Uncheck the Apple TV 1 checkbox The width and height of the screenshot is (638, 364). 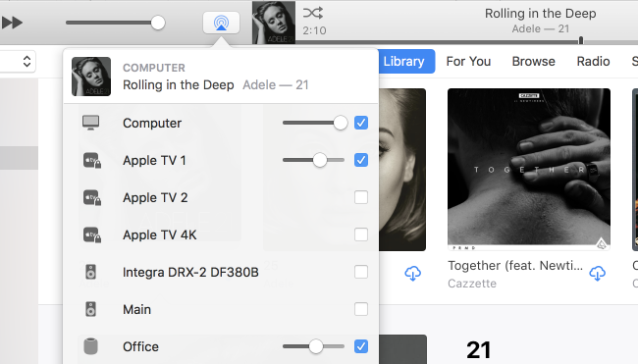(361, 160)
